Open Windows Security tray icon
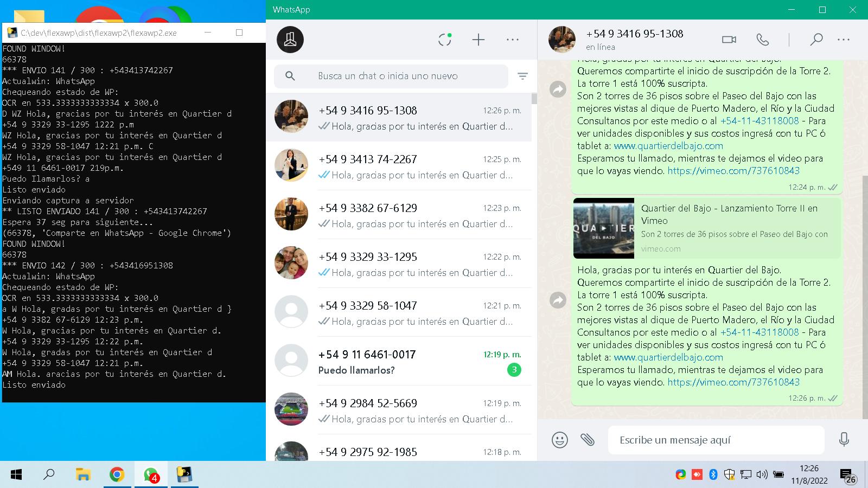The height and width of the screenshot is (488, 868). (729, 475)
